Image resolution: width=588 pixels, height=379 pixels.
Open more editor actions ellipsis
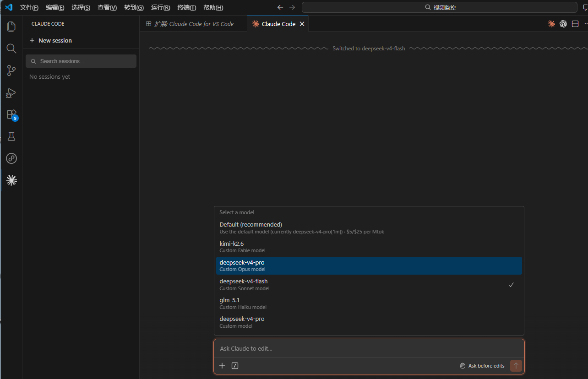pyautogui.click(x=586, y=24)
